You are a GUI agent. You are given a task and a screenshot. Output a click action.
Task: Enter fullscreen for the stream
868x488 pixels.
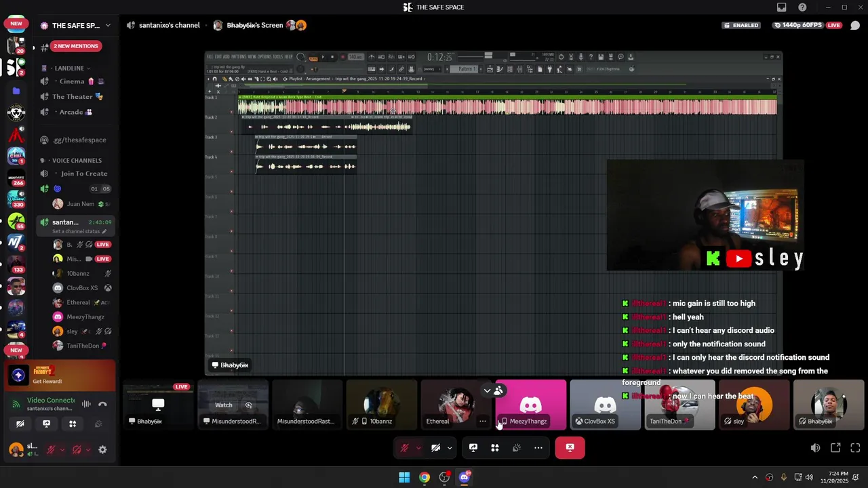tap(855, 448)
